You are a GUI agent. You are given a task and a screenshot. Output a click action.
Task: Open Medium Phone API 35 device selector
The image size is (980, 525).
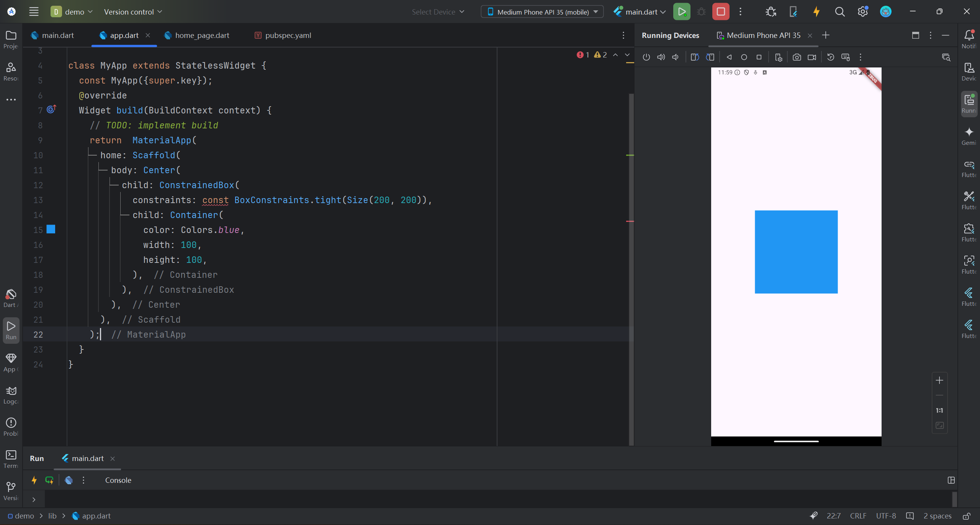[x=542, y=12]
